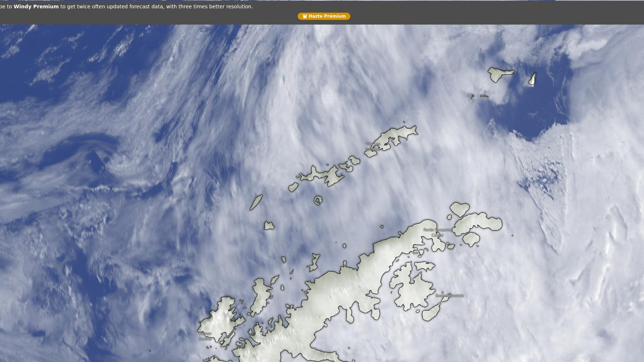Click Low Island just south of Smith Island
Screen dimensions: 644x362
(269, 226)
